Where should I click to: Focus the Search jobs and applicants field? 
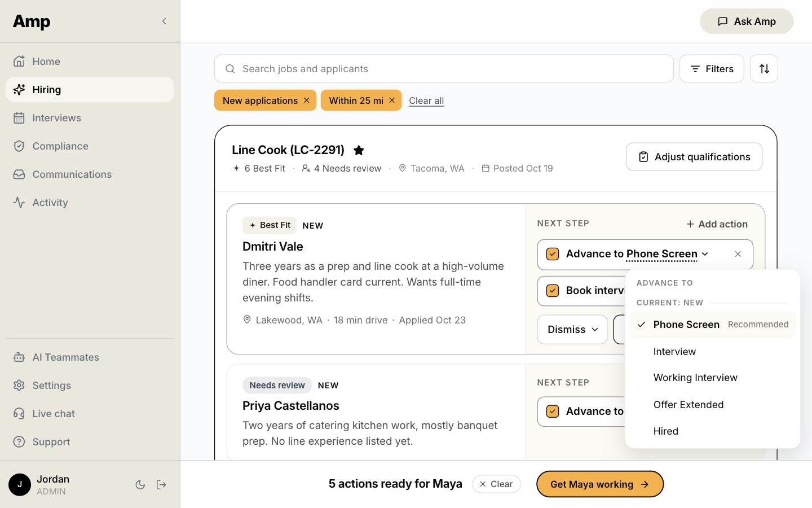444,69
